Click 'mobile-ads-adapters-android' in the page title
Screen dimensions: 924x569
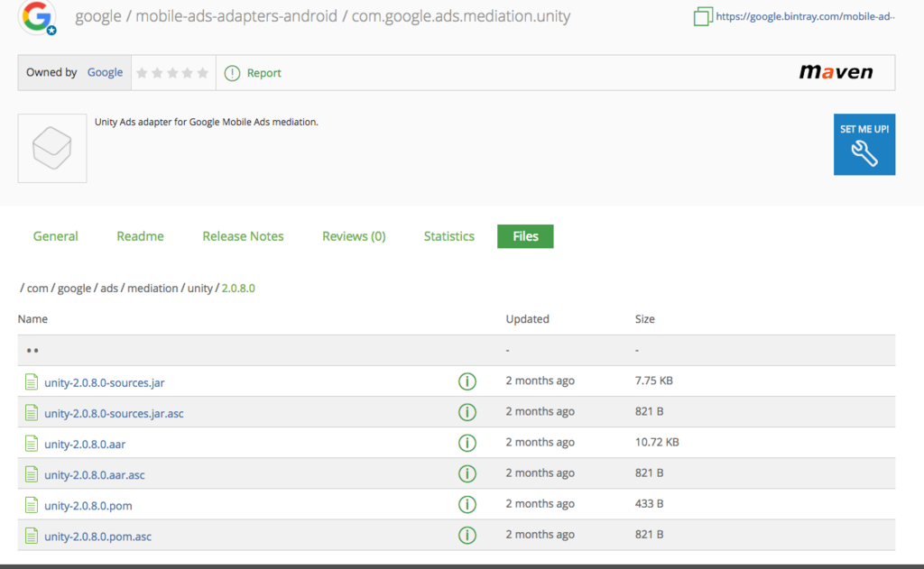[236, 16]
